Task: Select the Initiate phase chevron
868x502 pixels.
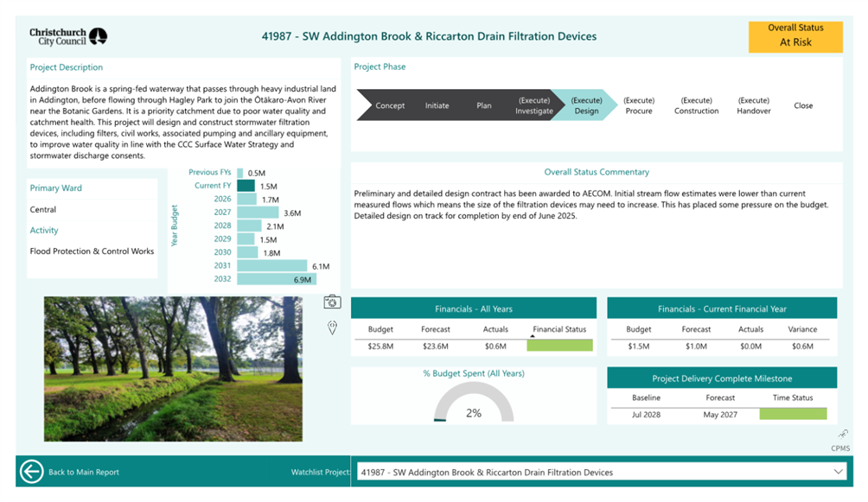Action: pos(437,105)
